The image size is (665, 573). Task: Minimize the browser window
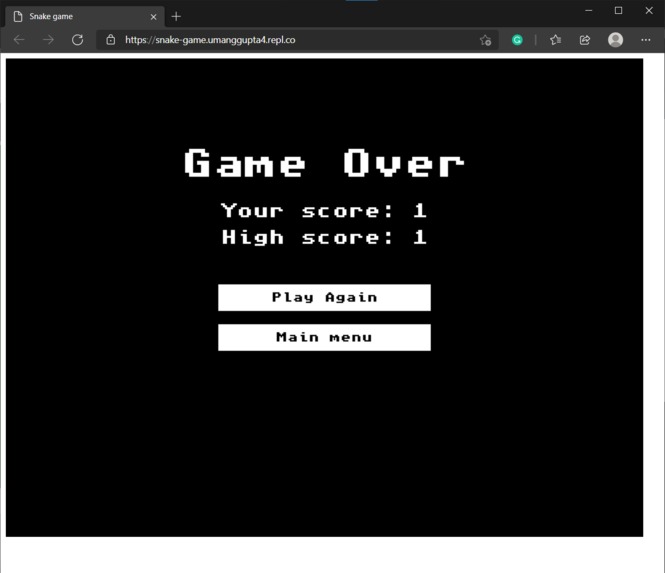[x=589, y=11]
